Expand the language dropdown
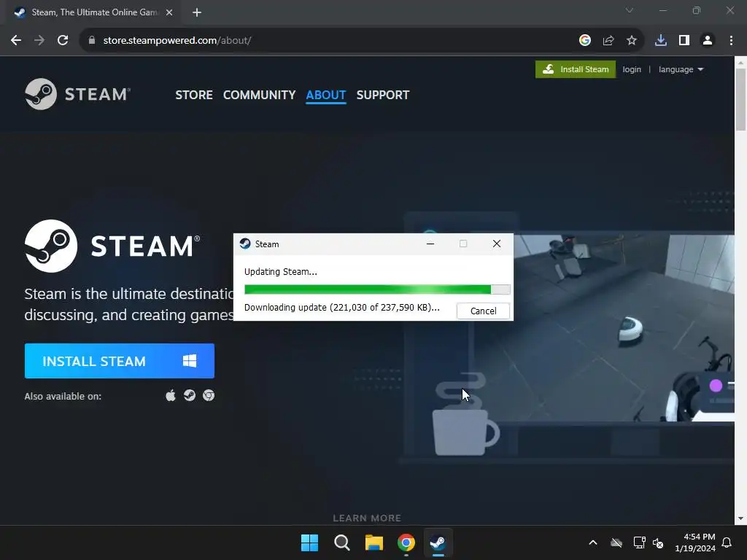The width and height of the screenshot is (747, 560). click(681, 69)
